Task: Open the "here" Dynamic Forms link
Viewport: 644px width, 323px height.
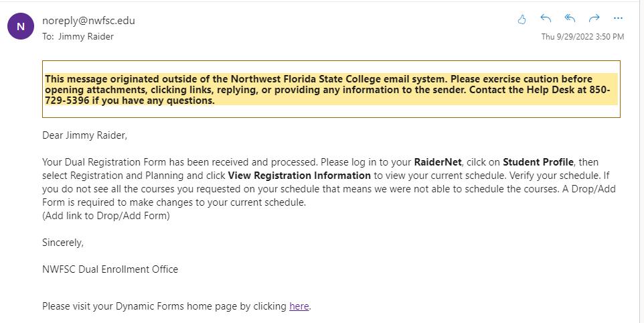Action: [299, 306]
